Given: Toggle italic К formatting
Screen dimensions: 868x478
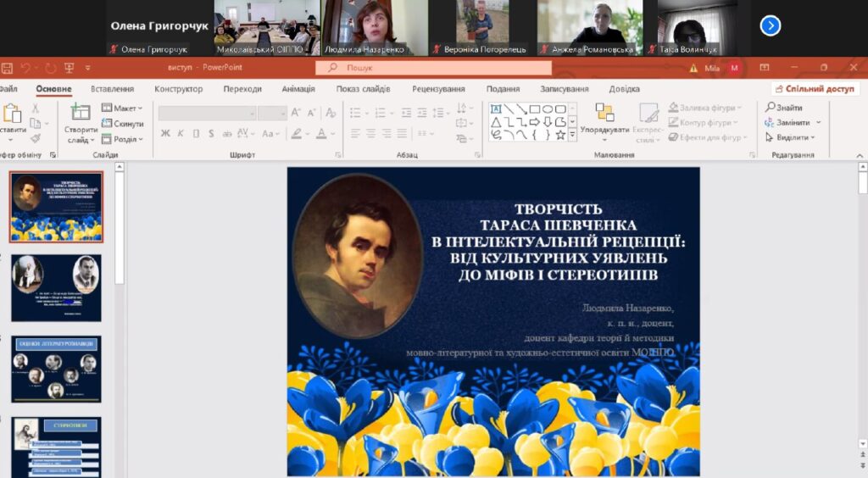Looking at the screenshot, I should pos(181,133).
